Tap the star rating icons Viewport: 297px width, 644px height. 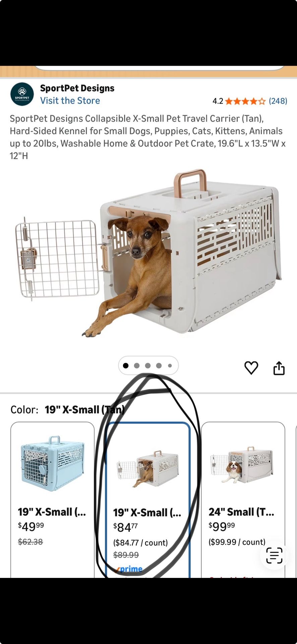pos(245,101)
